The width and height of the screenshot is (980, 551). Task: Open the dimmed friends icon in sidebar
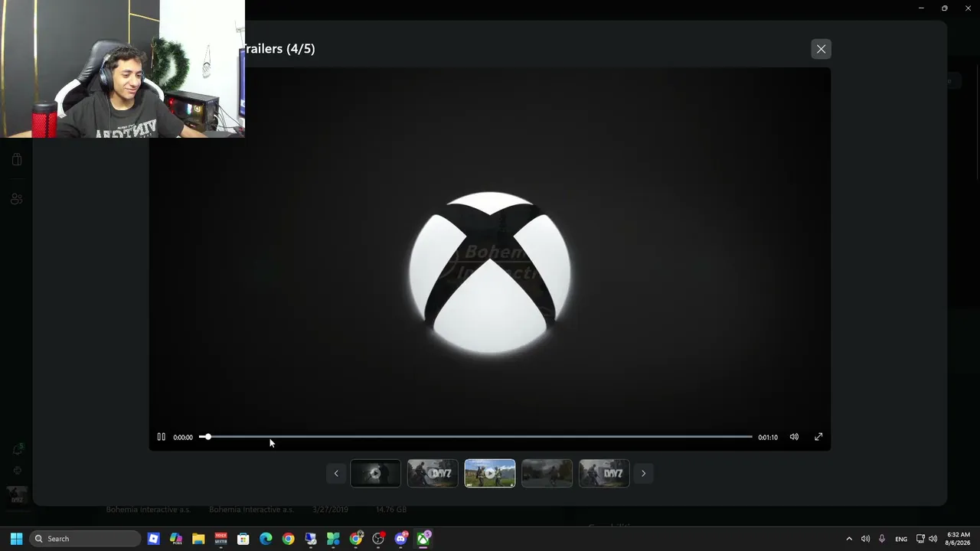tap(17, 199)
